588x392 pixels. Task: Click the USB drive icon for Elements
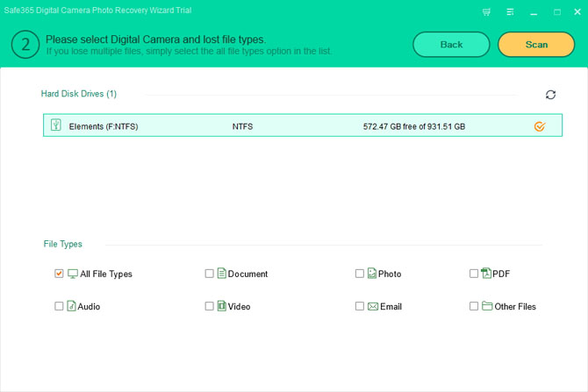coord(56,125)
